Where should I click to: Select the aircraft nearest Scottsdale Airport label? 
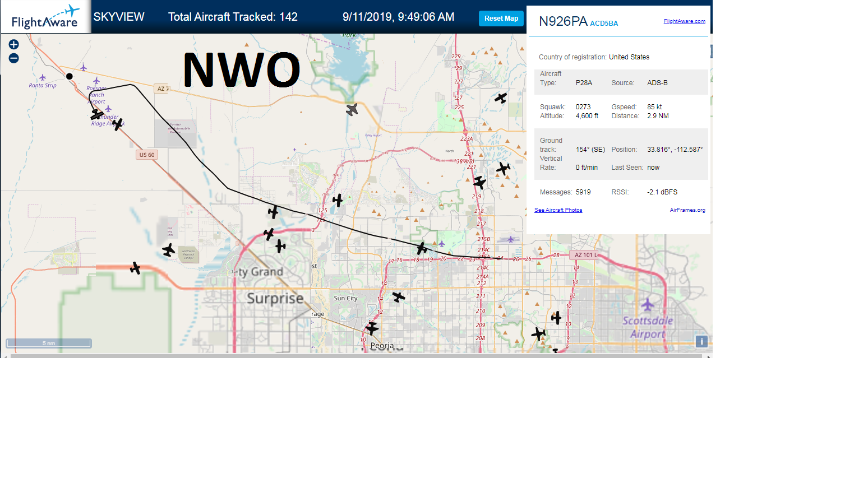[x=556, y=318]
